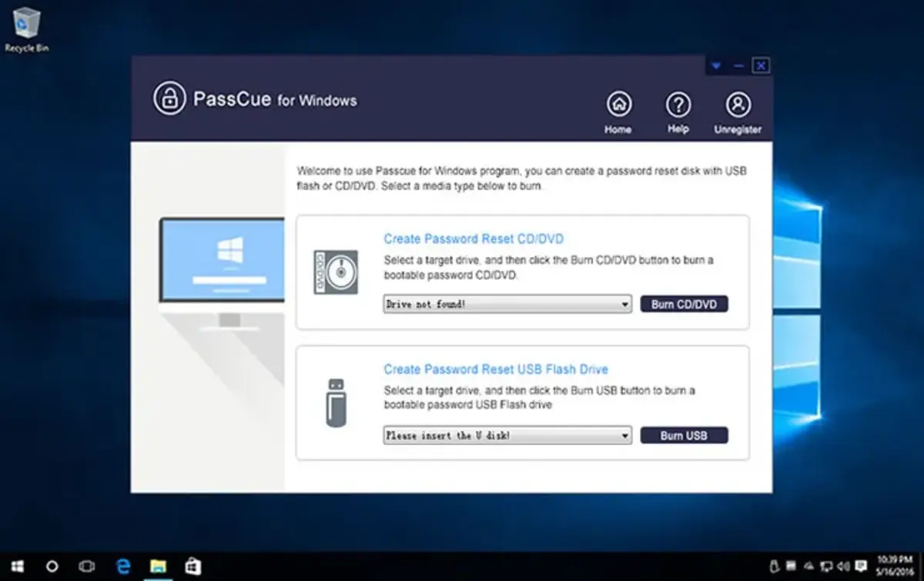Click the PassCue padlock logo
The image size is (924, 581).
169,99
